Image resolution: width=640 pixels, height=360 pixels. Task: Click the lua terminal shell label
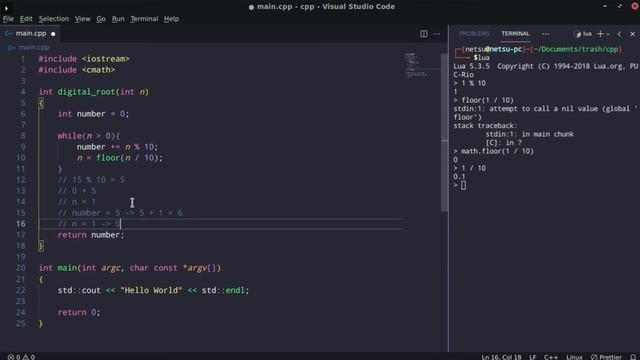583,34
